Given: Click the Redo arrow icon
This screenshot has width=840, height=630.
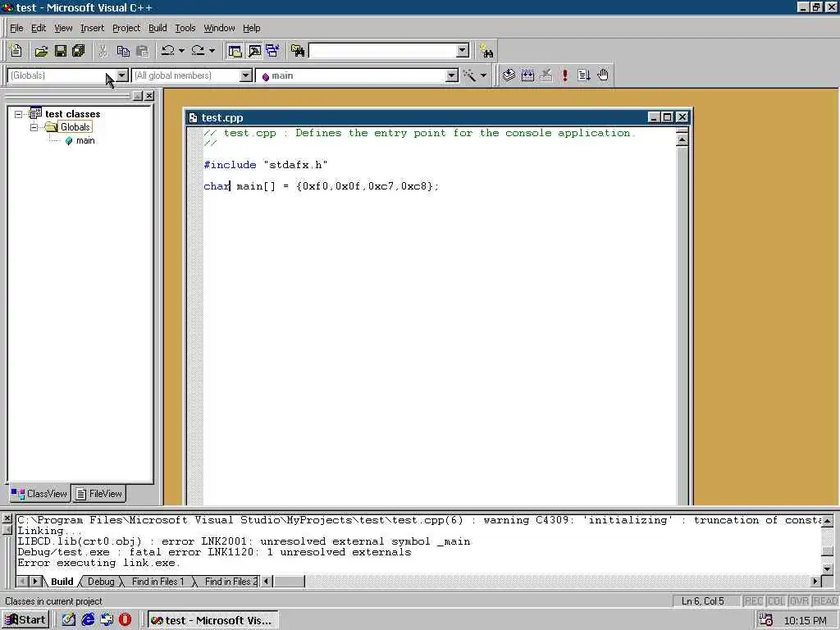Looking at the screenshot, I should click(x=198, y=51).
